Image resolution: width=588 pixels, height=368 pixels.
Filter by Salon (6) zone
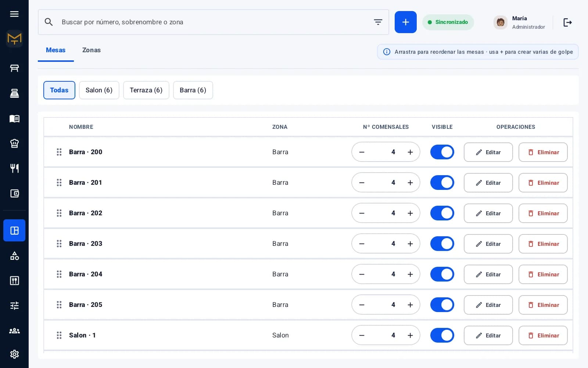point(99,90)
